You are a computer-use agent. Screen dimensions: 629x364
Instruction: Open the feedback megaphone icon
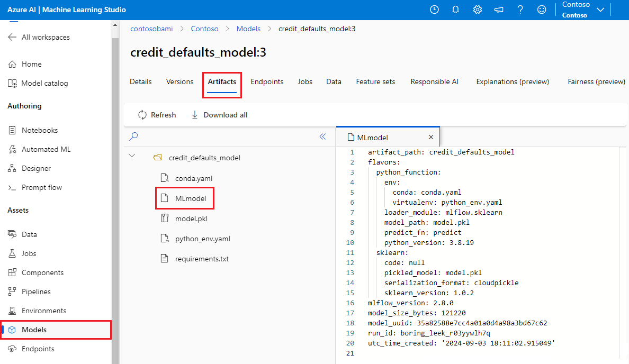click(499, 10)
